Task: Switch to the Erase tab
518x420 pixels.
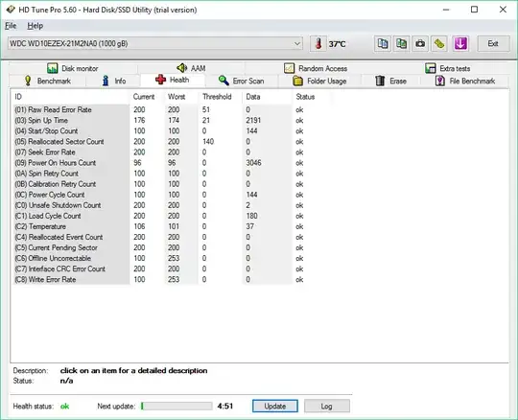Action: 390,81
